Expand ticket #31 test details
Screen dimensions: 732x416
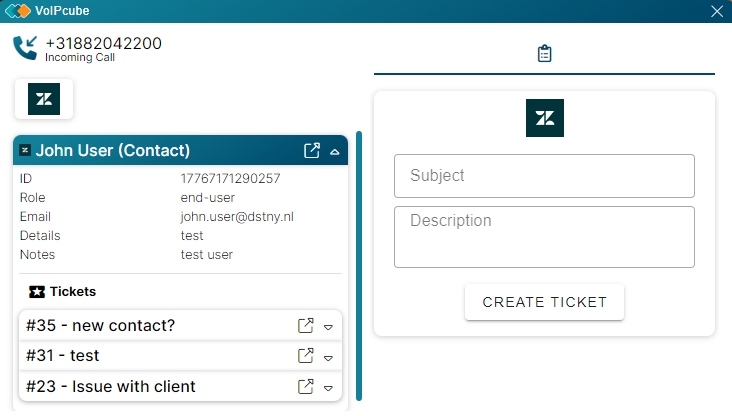[x=328, y=357]
